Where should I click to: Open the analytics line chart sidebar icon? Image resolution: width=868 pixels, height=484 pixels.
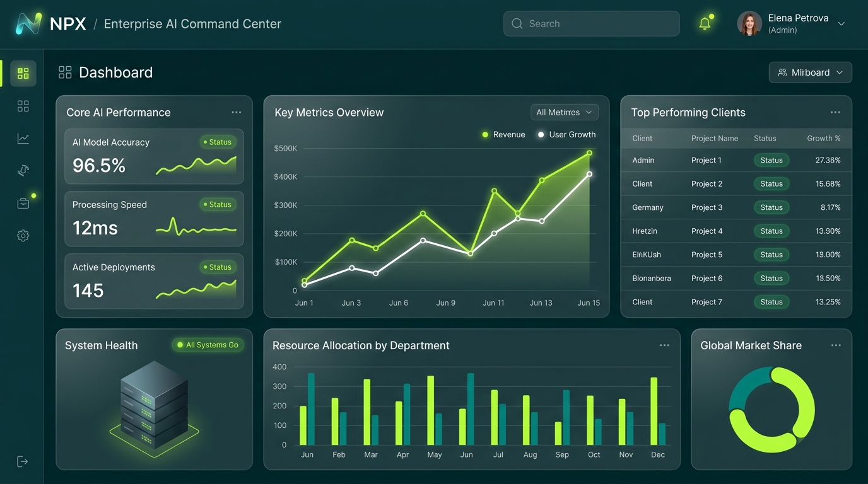(23, 139)
